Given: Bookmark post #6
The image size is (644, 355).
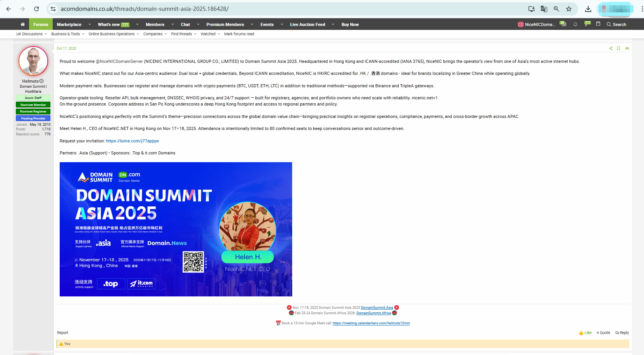Looking at the screenshot, I should tap(618, 48).
